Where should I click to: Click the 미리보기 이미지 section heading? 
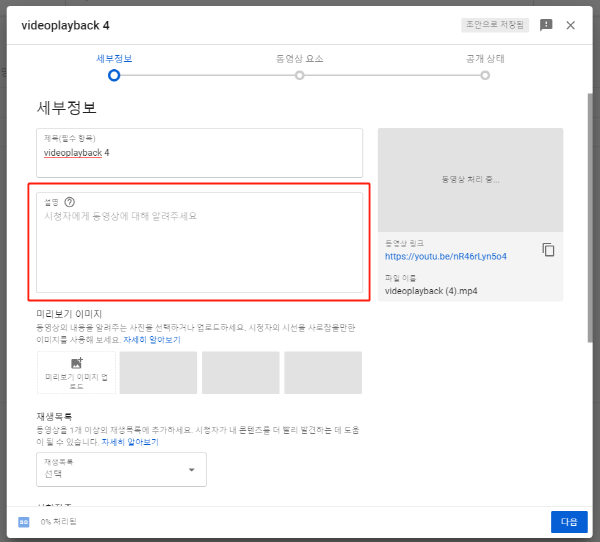coord(69,314)
